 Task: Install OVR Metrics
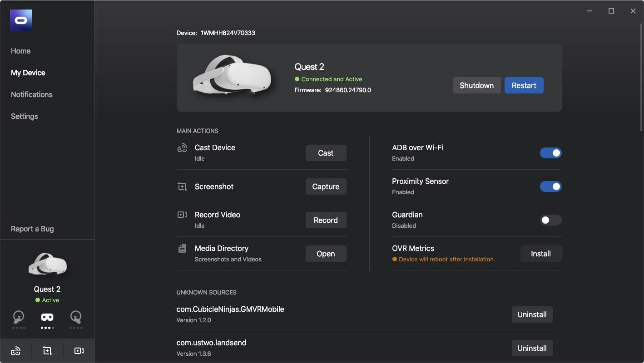click(x=541, y=254)
